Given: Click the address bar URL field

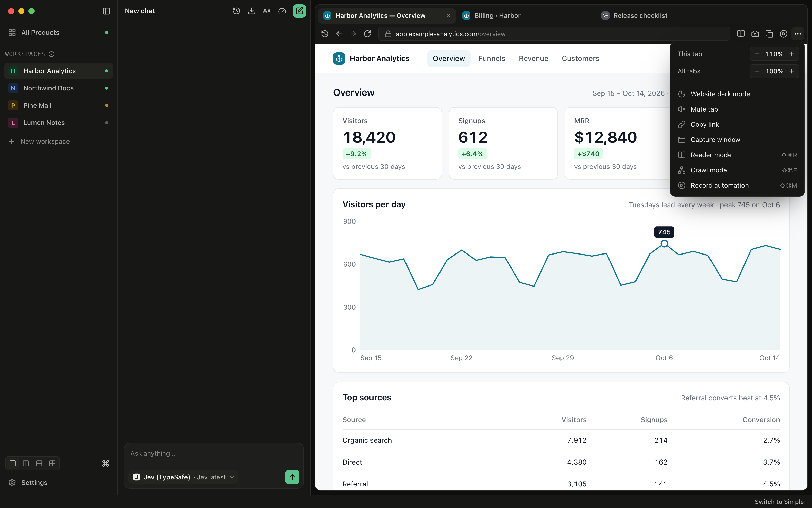Looking at the screenshot, I should 554,34.
